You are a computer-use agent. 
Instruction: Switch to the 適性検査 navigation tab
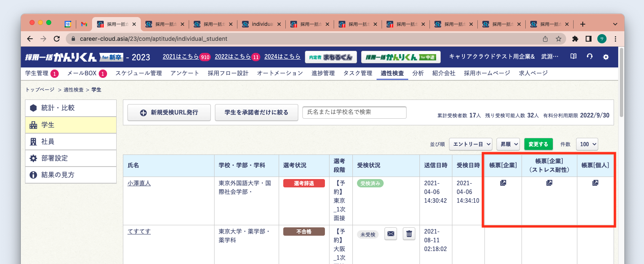coord(392,72)
